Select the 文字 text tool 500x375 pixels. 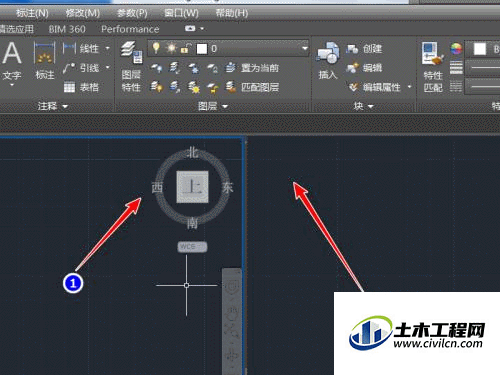pos(12,63)
